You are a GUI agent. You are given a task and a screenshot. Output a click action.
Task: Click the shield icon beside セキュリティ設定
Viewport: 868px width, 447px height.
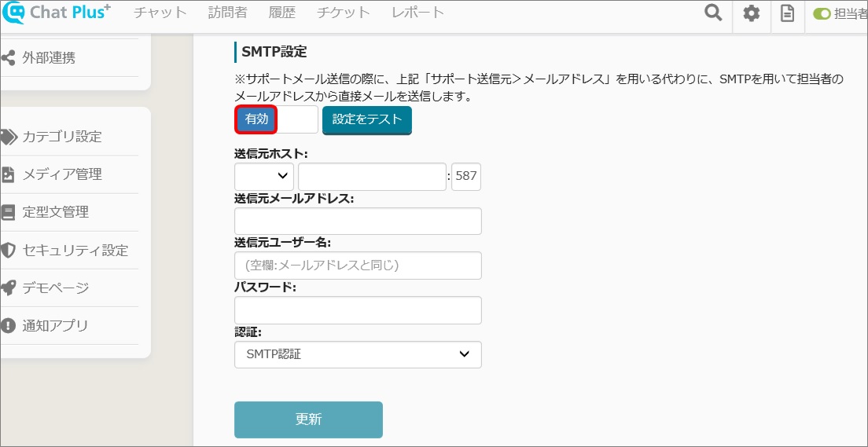pos(8,250)
